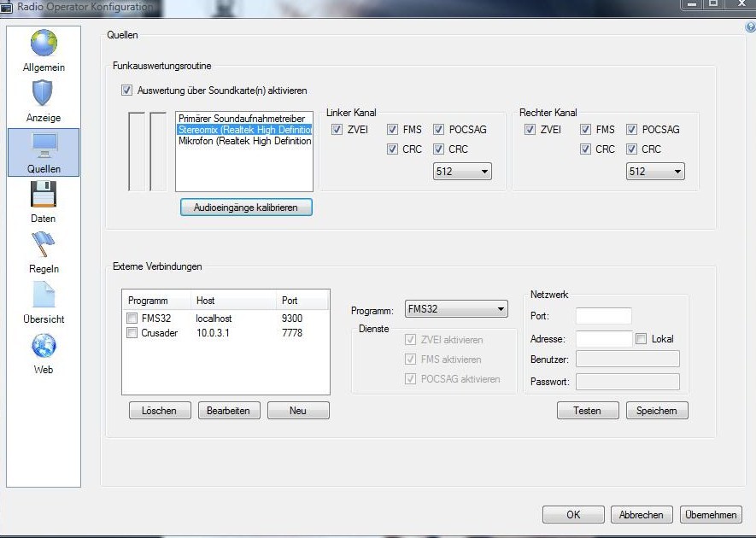Toggle Auswertung über Soundkarte(n) aktivieren checkbox
This screenshot has width=756, height=538.
tap(127, 91)
